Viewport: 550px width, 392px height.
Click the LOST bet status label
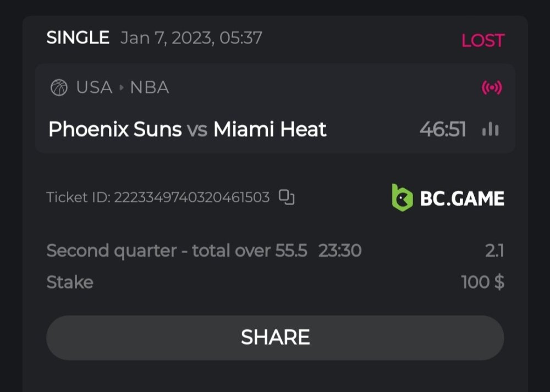coord(482,41)
